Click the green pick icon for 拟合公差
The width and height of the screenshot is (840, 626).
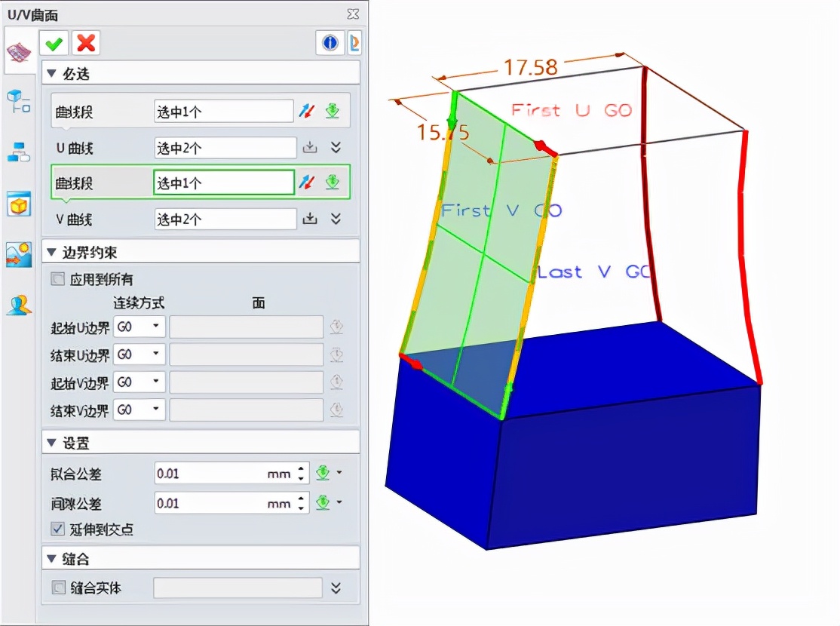tap(323, 473)
